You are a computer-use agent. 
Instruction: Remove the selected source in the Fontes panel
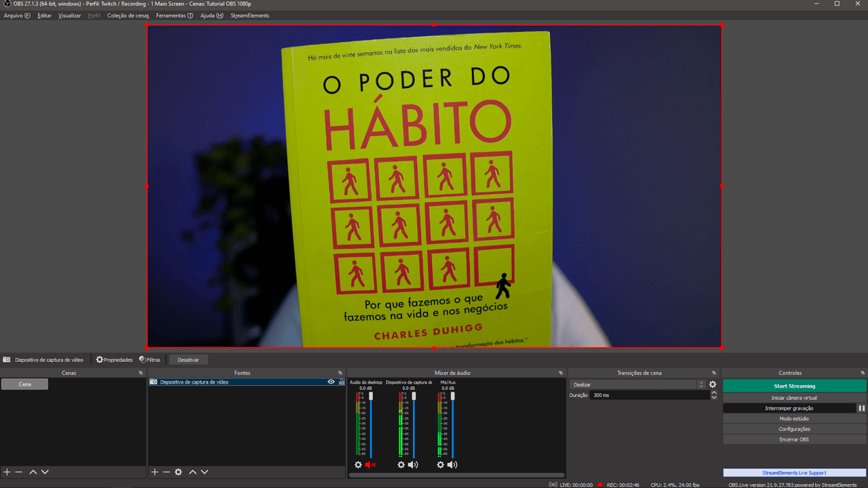tap(166, 472)
